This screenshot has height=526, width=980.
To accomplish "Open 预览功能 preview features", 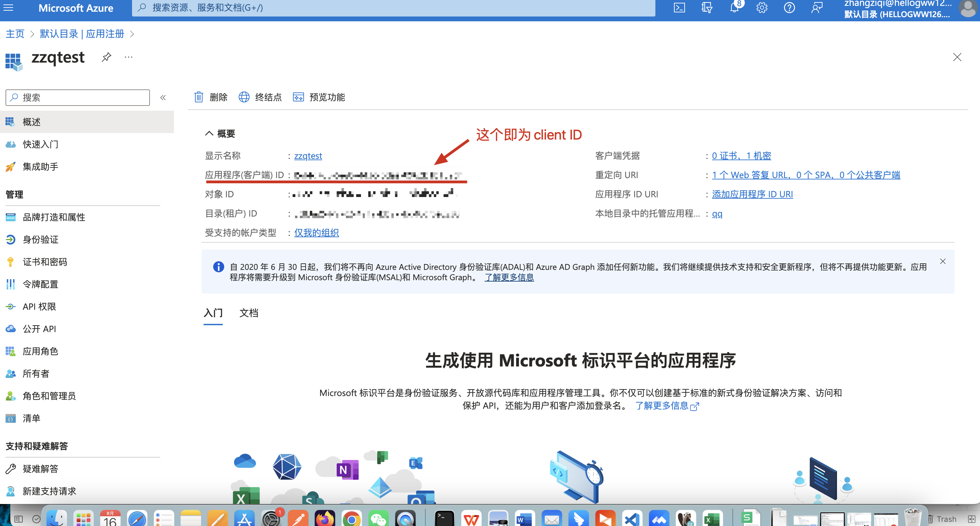I will pos(319,97).
